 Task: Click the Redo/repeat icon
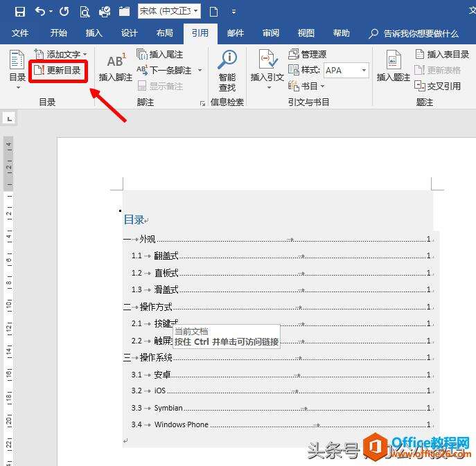[64, 12]
